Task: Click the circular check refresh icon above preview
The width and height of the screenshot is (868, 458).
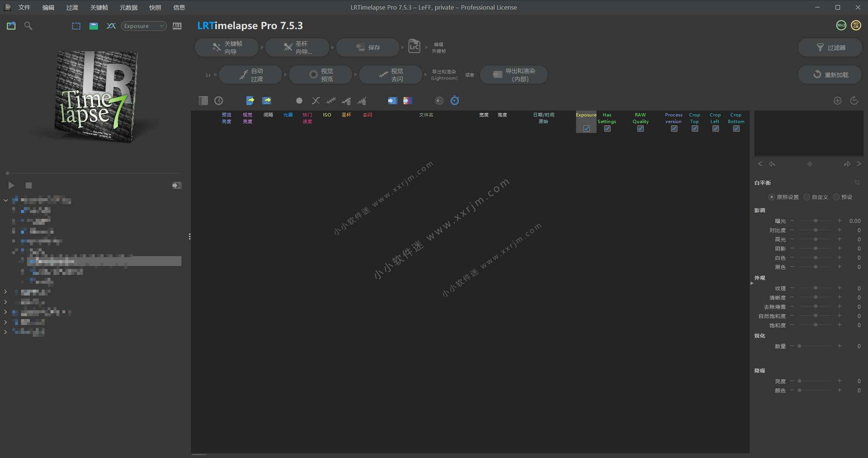Action: click(x=854, y=101)
